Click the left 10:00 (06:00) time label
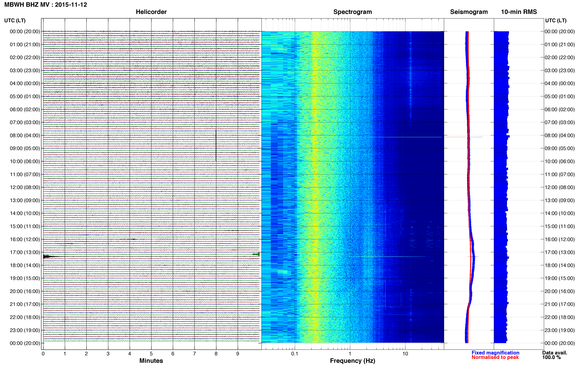The width and height of the screenshot is (588, 368). [25, 161]
